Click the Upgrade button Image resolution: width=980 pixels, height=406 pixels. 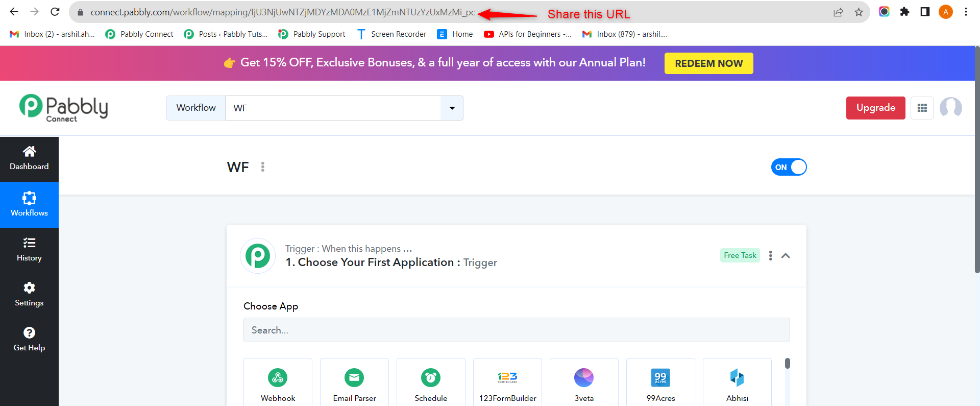(875, 108)
